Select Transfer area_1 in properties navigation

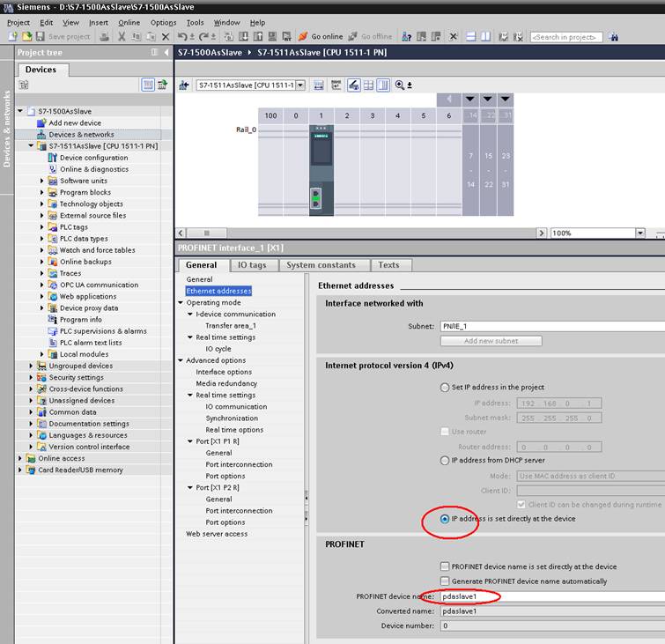pyautogui.click(x=231, y=326)
